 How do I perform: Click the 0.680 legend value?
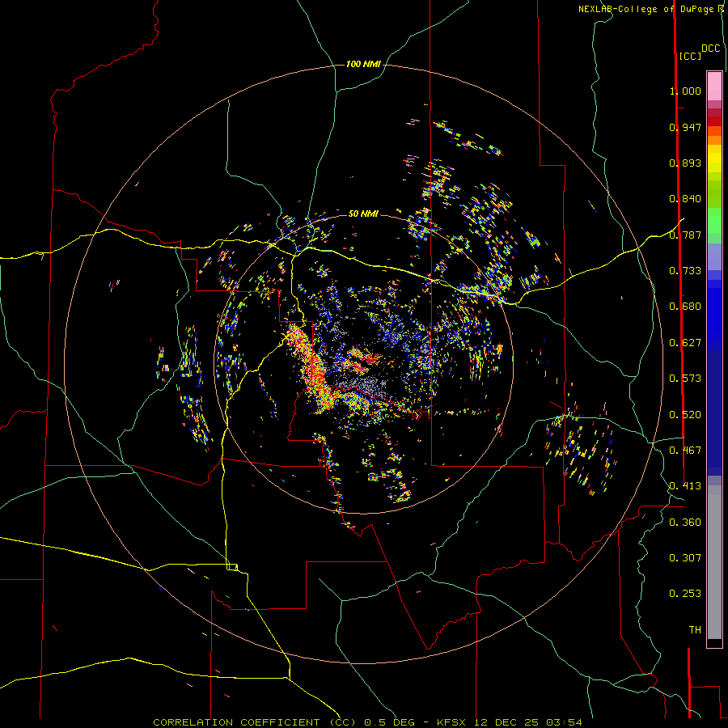pyautogui.click(x=685, y=307)
